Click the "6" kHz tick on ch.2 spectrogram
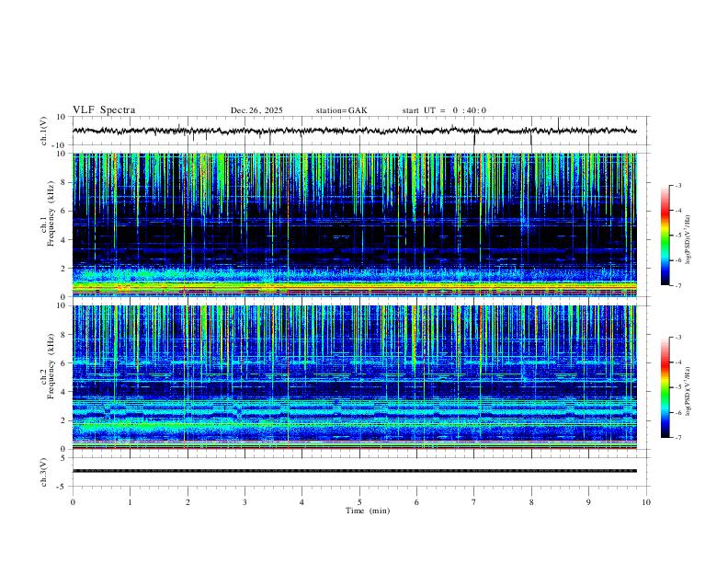This screenshot has width=728, height=563. pyautogui.click(x=63, y=363)
